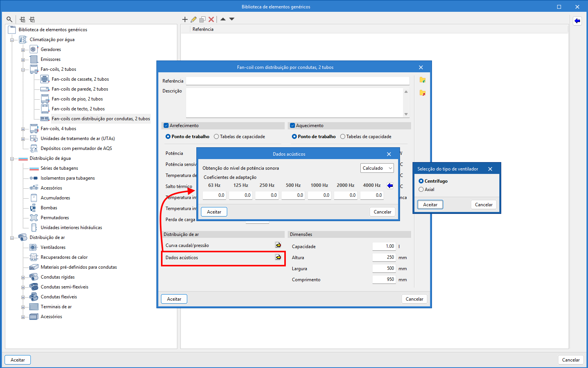
Task: Click the red X delete icon
Action: coord(211,19)
